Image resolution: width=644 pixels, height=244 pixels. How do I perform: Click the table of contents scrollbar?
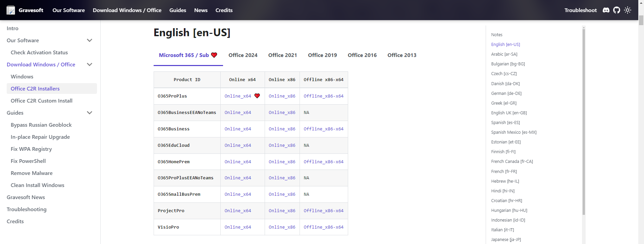point(584,122)
